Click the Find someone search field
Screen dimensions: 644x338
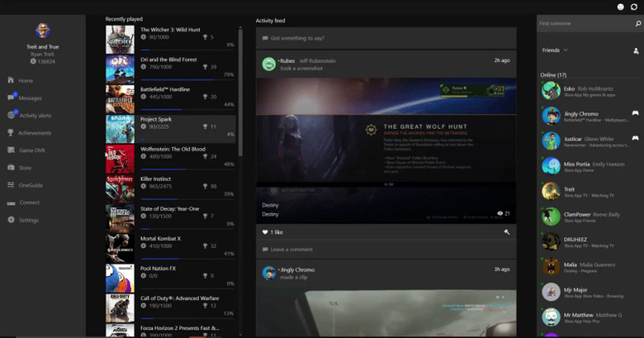[x=585, y=24]
